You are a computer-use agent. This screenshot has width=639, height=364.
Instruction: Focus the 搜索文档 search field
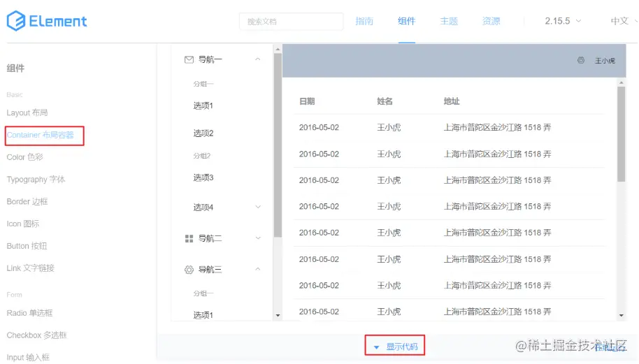click(x=292, y=21)
